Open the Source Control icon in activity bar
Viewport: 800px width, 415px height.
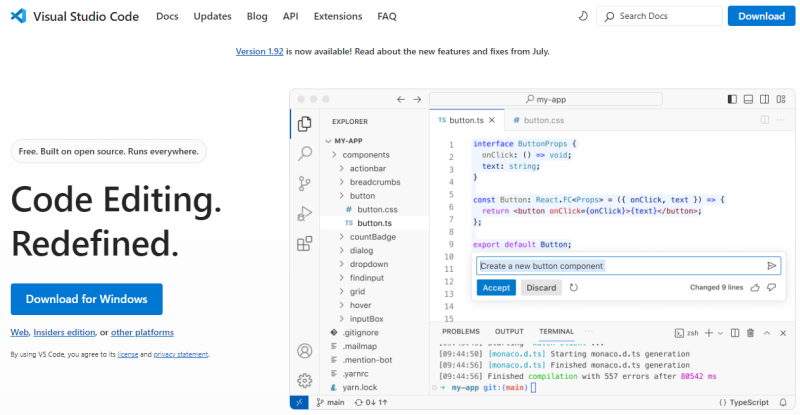305,183
